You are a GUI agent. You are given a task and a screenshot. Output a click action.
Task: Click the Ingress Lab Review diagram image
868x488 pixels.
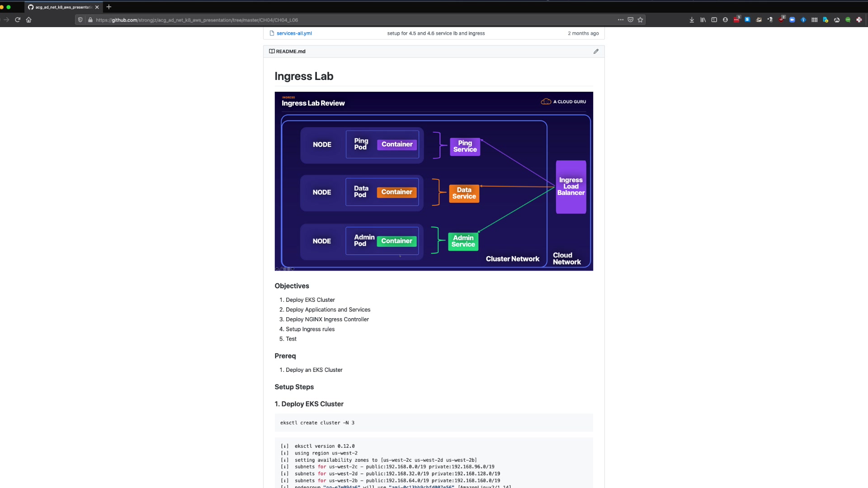click(x=434, y=181)
